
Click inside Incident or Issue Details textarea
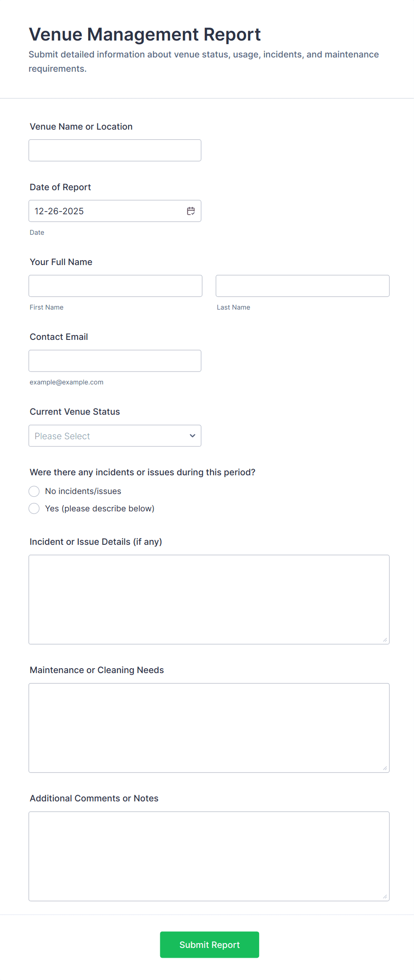[x=209, y=600]
